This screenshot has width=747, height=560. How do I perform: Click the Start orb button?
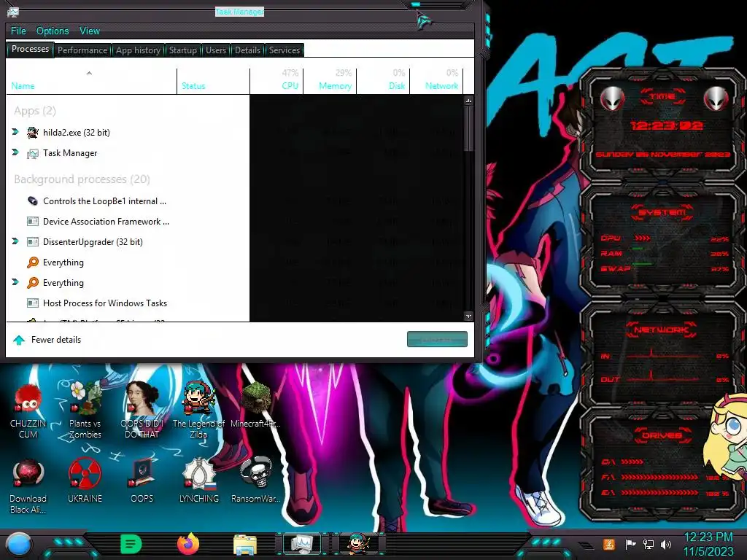click(19, 545)
